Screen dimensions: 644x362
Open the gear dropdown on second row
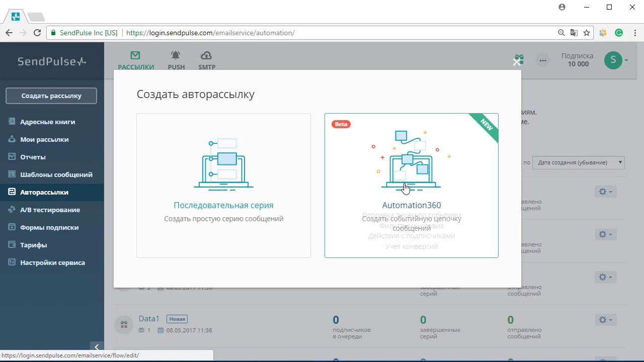coord(605,234)
